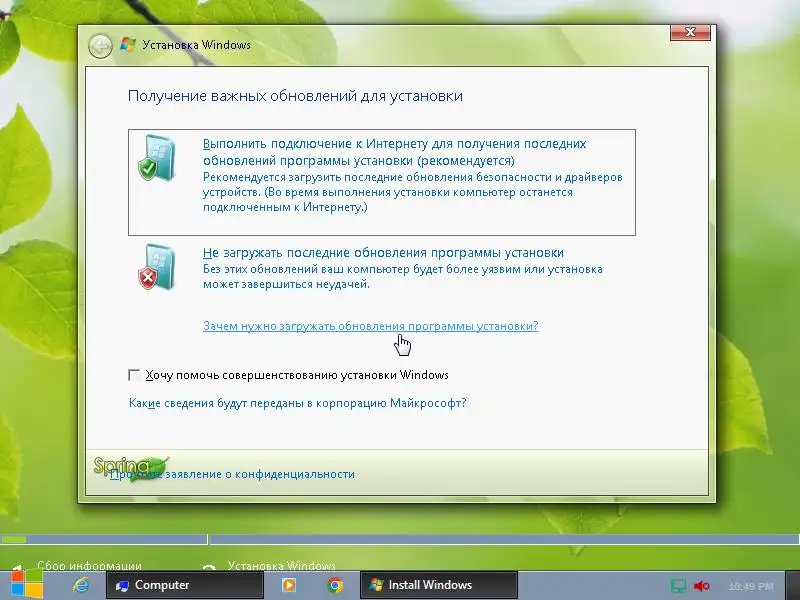The width and height of the screenshot is (800, 600).
Task: Launch Google Chrome from taskbar
Action: [335, 585]
